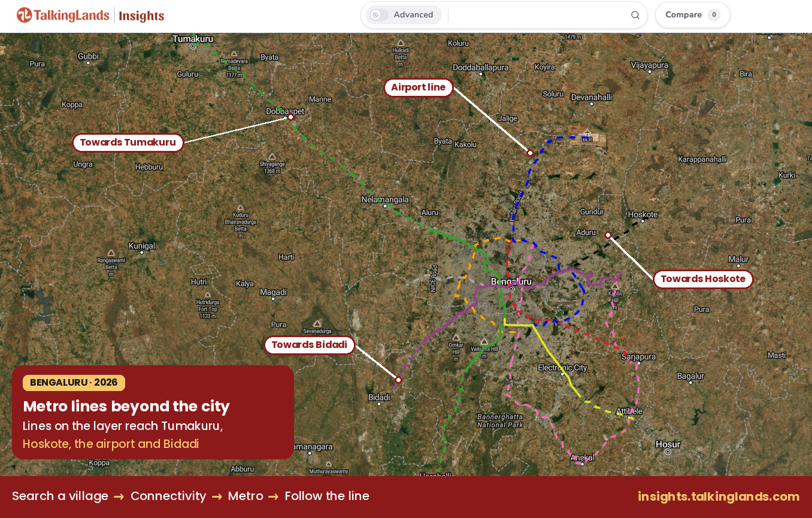Select the Hulkadi Betta peak marker
Image resolution: width=812 pixels, height=518 pixels.
tap(401, 44)
